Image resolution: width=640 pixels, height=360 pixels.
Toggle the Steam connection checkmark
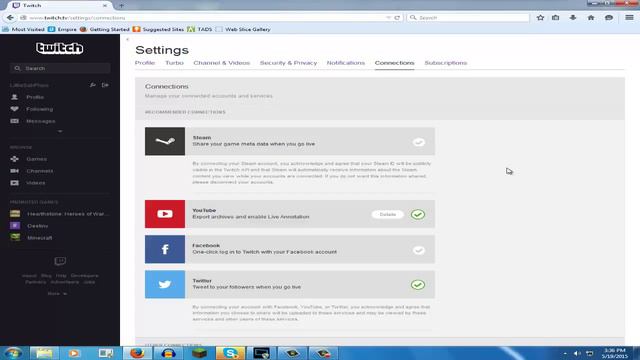[x=418, y=142]
